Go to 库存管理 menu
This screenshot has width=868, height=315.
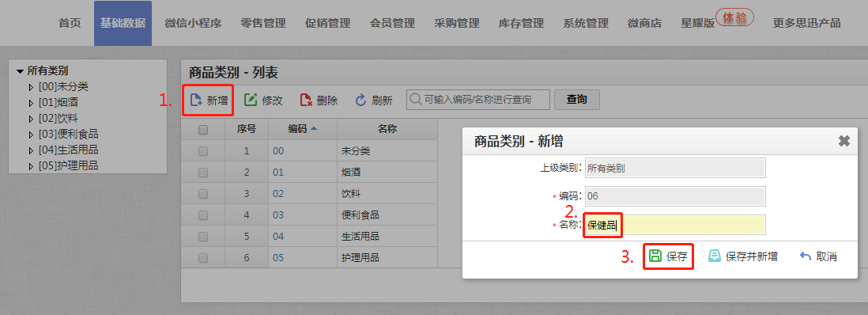pyautogui.click(x=522, y=23)
